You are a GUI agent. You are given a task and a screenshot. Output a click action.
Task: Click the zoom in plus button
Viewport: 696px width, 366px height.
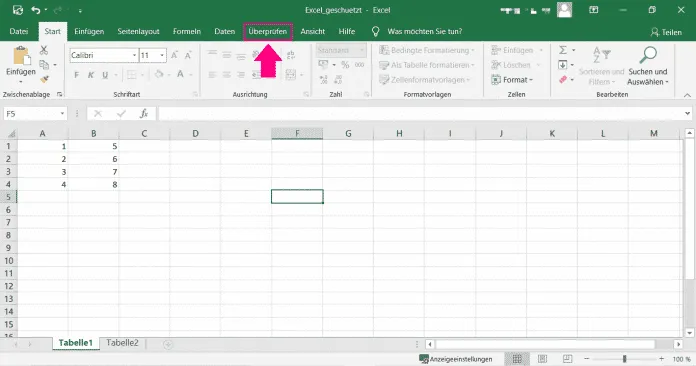[661, 358]
